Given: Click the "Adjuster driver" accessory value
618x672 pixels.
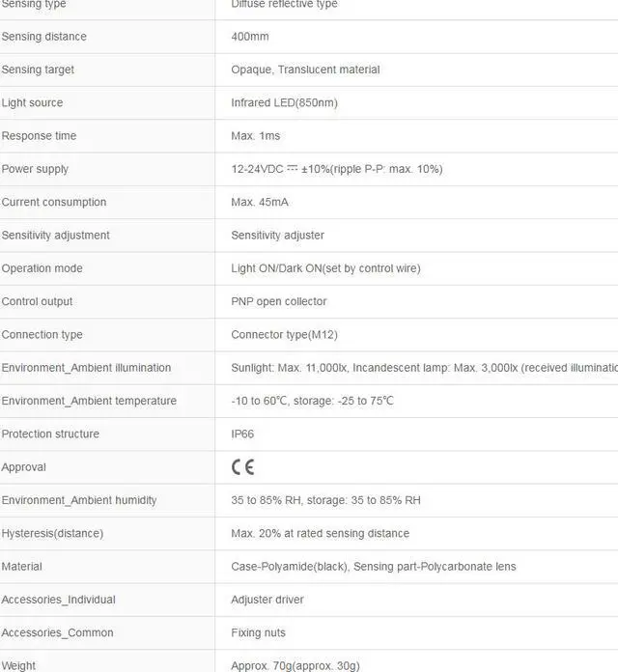Looking at the screenshot, I should pos(267,600).
